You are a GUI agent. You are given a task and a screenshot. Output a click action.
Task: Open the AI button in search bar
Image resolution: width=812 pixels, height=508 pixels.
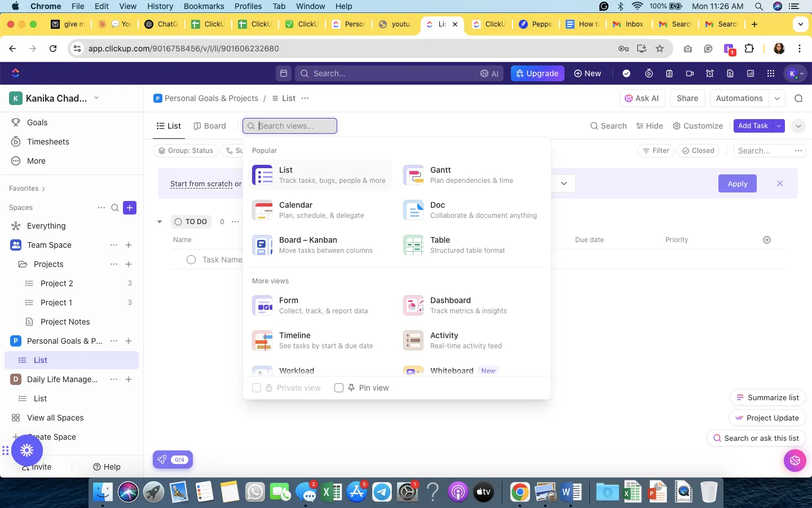(x=489, y=73)
